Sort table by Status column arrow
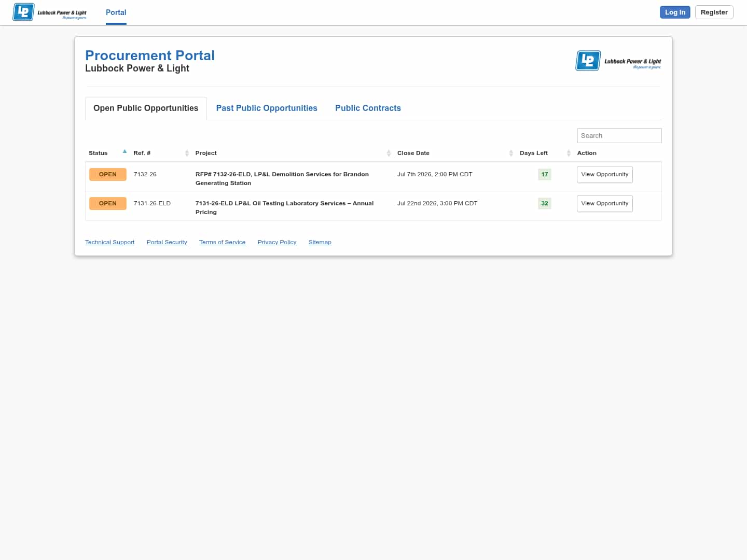This screenshot has width=747, height=560. (x=125, y=151)
